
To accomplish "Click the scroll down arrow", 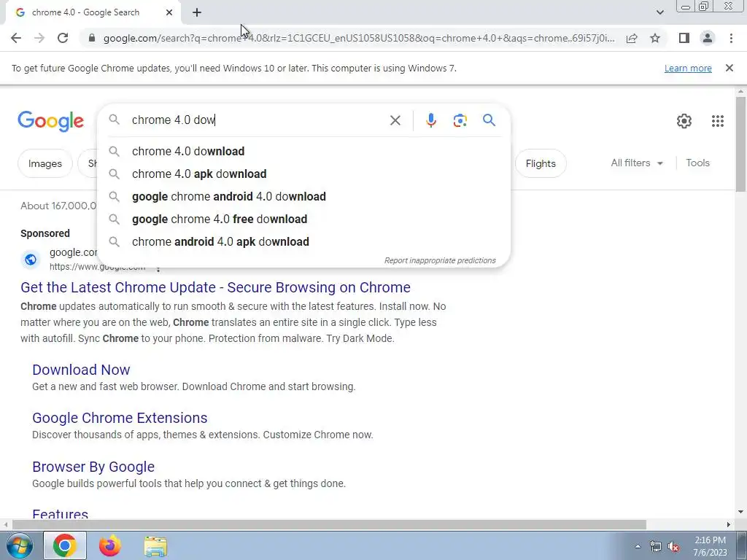I will click(740, 513).
